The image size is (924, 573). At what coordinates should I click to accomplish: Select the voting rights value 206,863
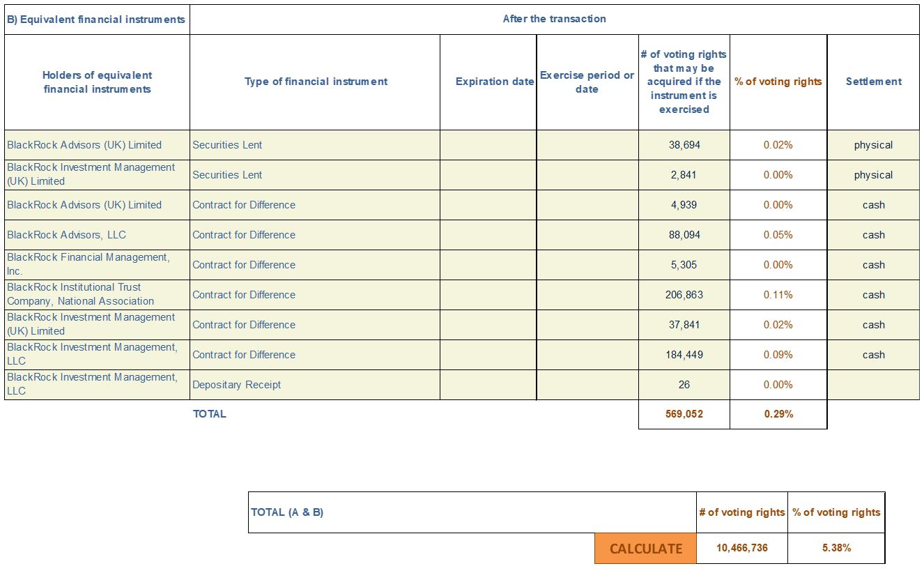click(x=684, y=295)
